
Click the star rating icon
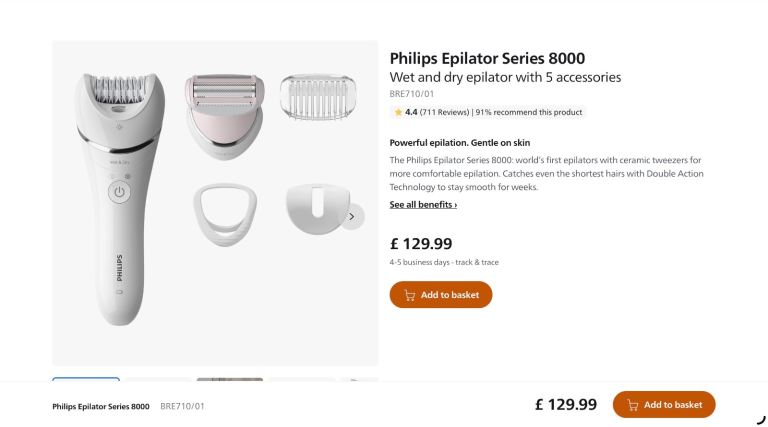coord(398,112)
